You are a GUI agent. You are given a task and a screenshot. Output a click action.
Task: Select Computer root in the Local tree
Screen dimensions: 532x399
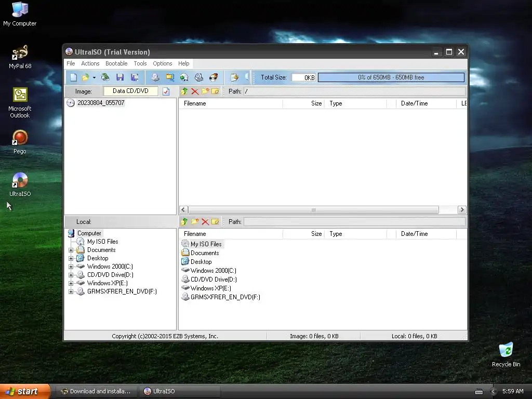coord(89,233)
